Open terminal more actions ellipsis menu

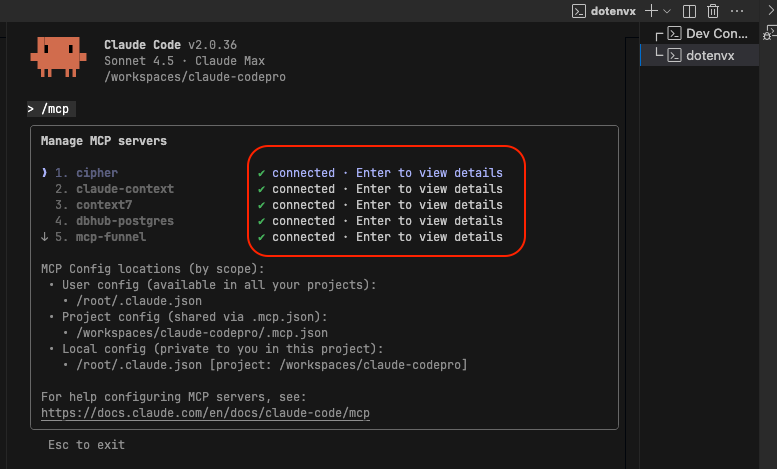[737, 11]
